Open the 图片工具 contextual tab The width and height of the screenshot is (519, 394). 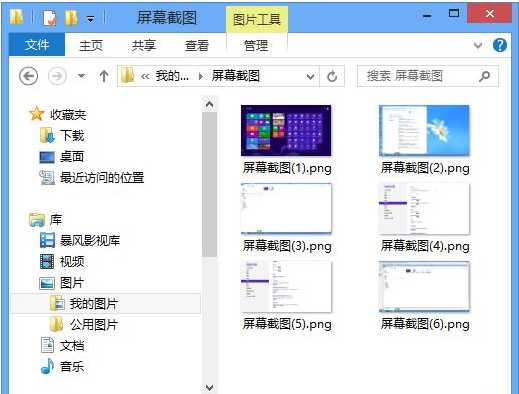coord(257,20)
